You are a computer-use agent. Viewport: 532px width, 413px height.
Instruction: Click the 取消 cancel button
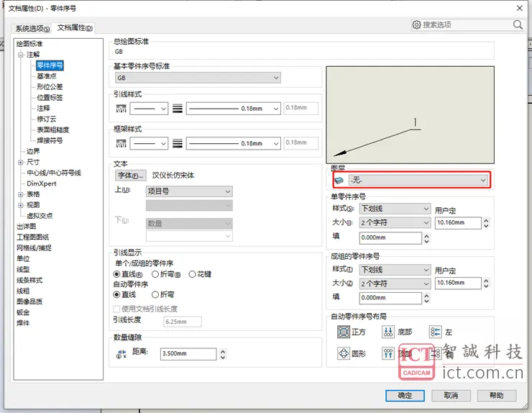[x=451, y=396]
